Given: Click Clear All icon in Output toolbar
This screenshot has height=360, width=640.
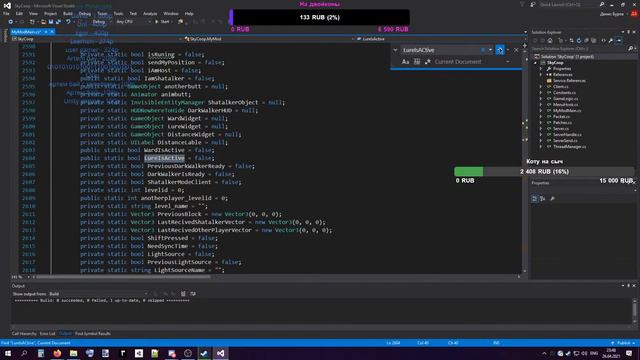Looking at the screenshot, I should (183, 294).
